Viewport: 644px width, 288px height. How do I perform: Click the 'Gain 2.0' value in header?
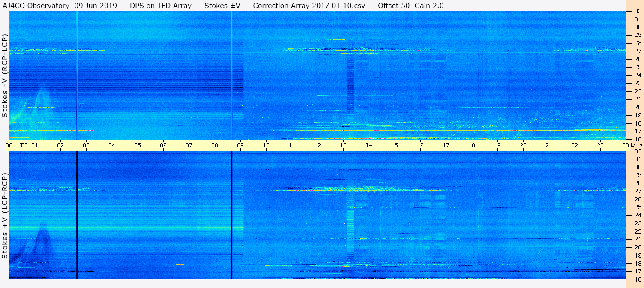[429, 6]
